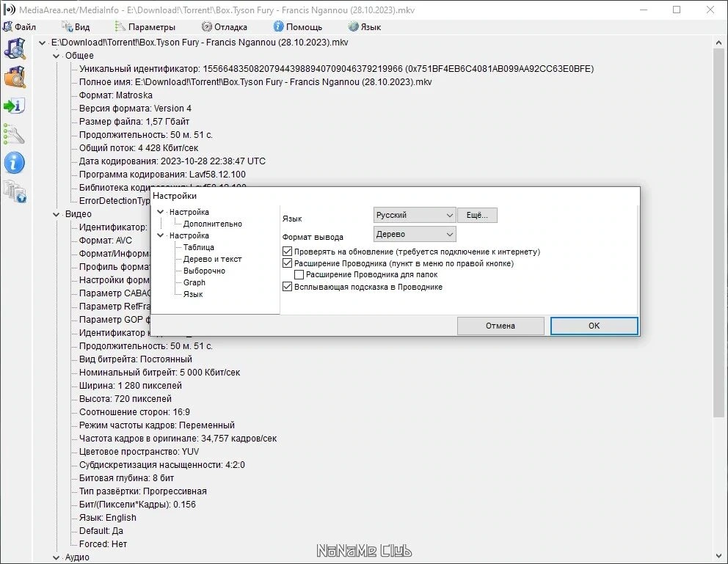The width and height of the screenshot is (728, 564).
Task: Collapse first Настройка node in dialog
Action: pyautogui.click(x=161, y=212)
